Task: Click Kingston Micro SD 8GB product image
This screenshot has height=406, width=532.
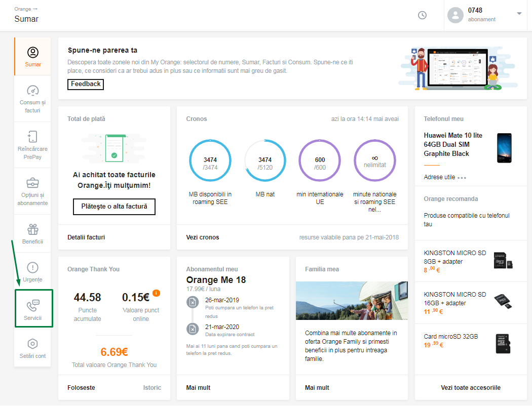Action: point(503,261)
